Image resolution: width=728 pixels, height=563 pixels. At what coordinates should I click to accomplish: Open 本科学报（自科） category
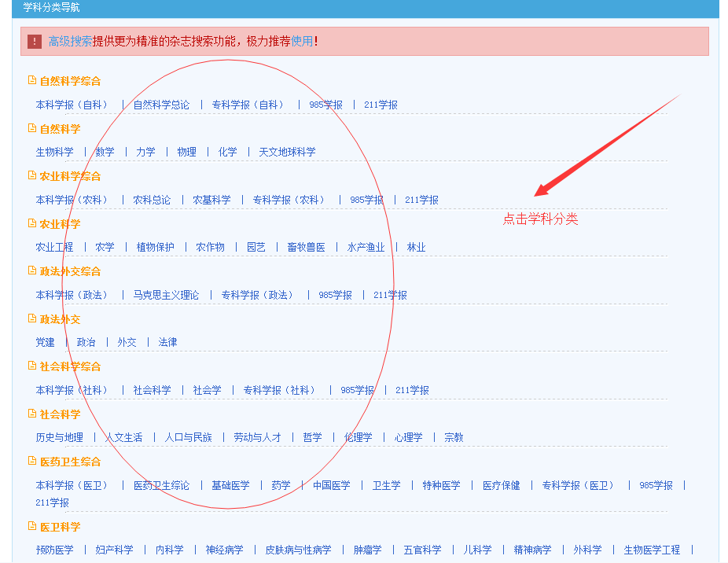click(x=73, y=105)
